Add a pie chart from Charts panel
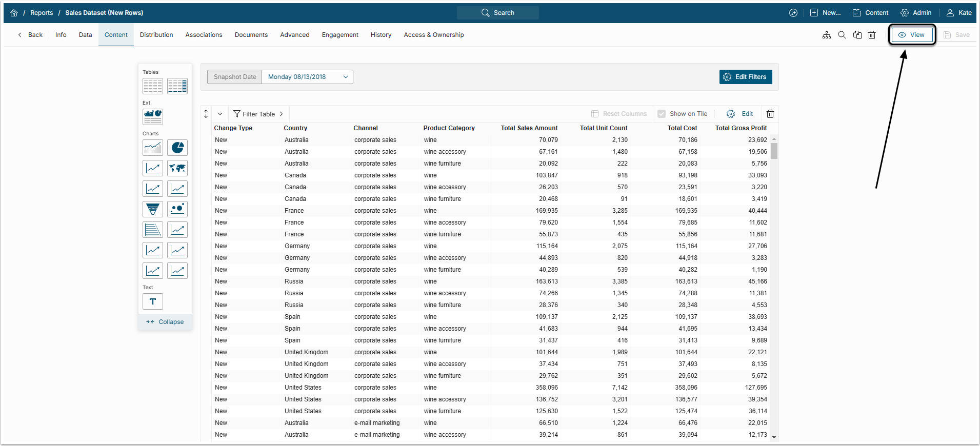Screen dimensions: 980x446 (177, 148)
